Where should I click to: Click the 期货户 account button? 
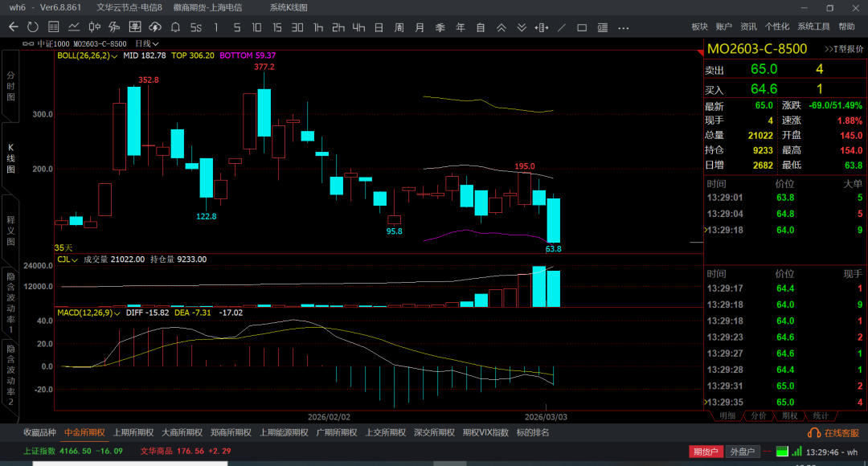(705, 452)
